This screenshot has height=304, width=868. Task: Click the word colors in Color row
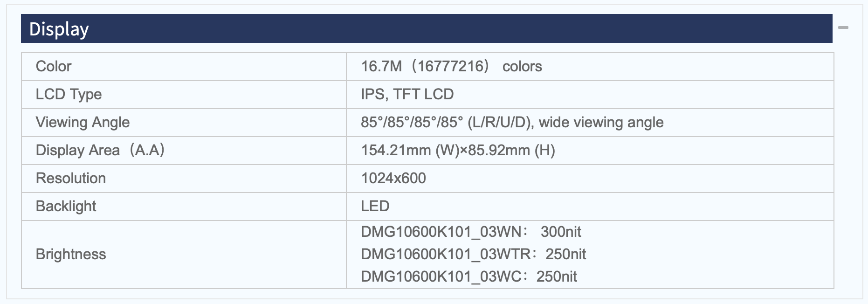point(522,67)
